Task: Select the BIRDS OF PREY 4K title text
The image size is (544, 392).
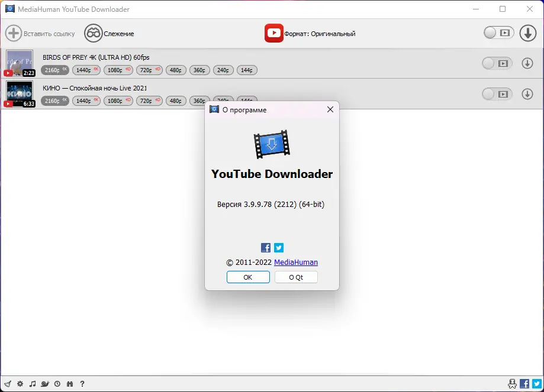Action: point(96,57)
